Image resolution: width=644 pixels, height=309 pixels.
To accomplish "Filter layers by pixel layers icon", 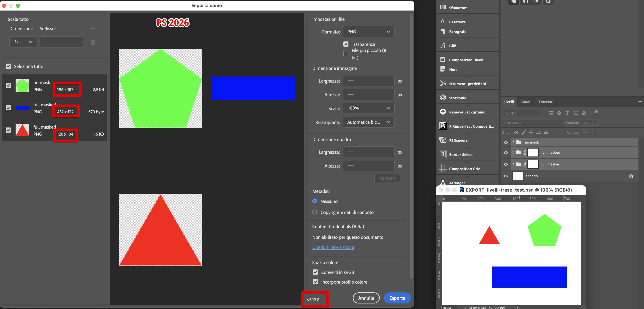I will [550, 113].
